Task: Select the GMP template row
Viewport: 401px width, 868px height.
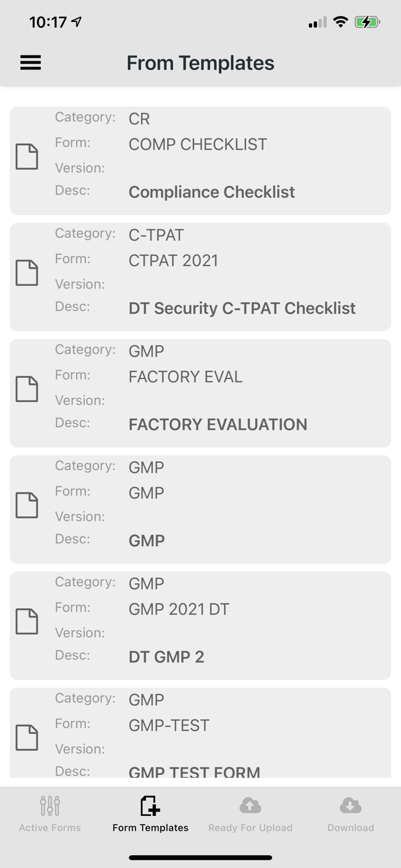Action: 200,509
